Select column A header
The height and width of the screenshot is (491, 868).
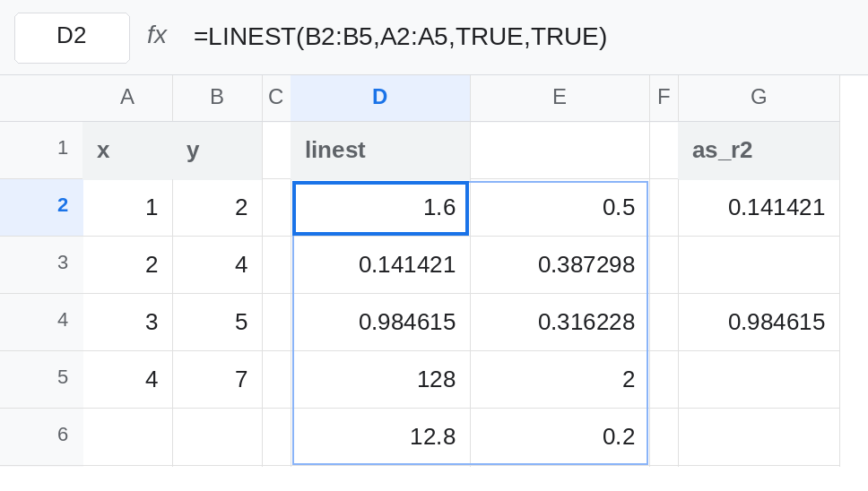[128, 98]
